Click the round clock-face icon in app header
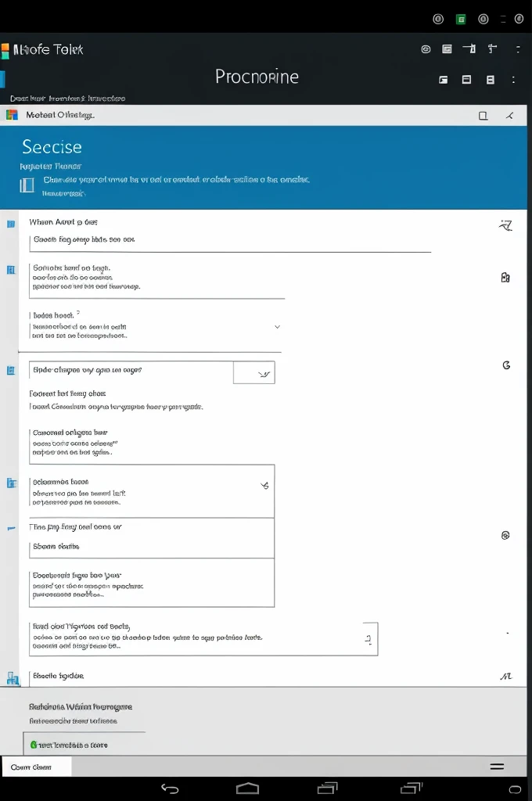 (426, 49)
